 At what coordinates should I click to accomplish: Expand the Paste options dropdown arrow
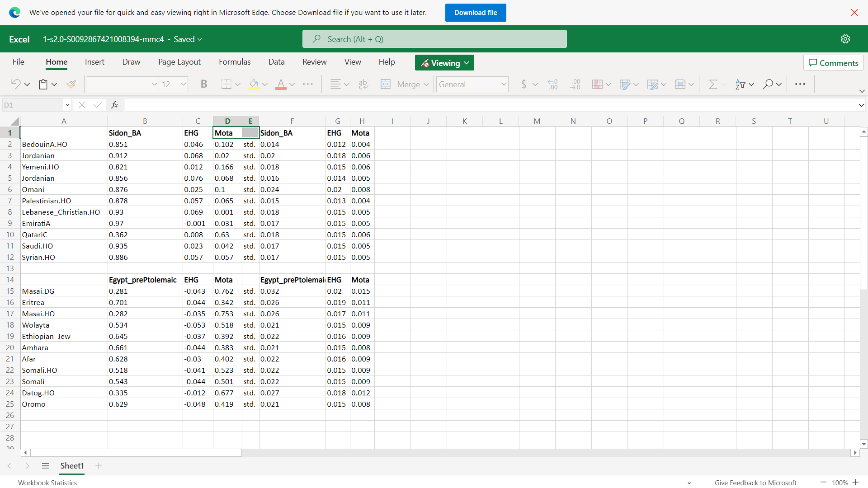[x=54, y=84]
